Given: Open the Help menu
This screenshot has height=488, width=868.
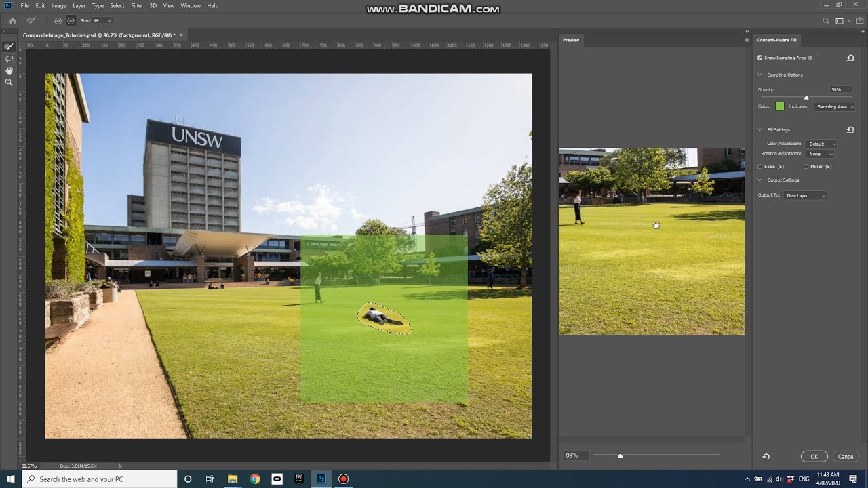Looking at the screenshot, I should pos(212,5).
